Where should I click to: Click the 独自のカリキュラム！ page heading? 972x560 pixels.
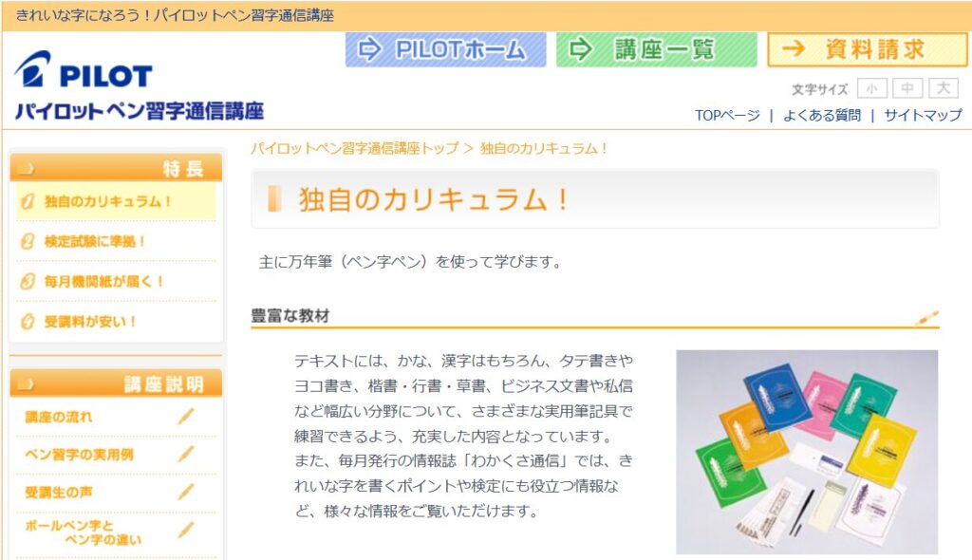tap(433, 199)
